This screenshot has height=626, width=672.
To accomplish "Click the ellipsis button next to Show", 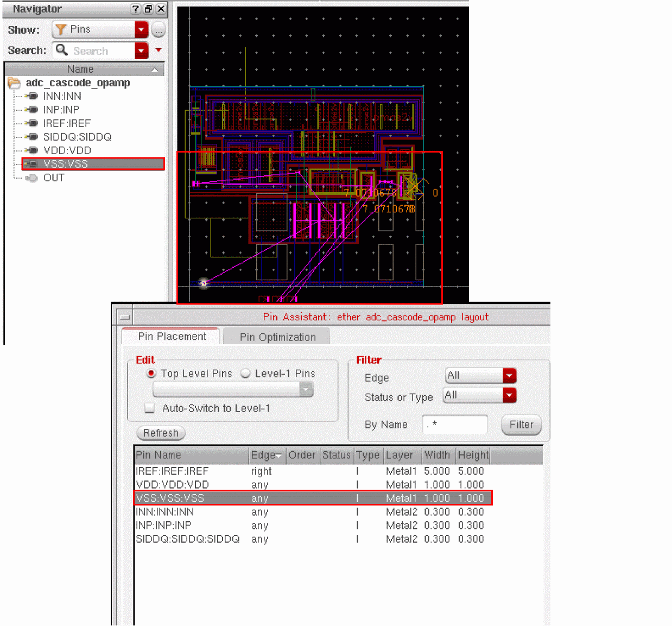I will click(x=158, y=30).
